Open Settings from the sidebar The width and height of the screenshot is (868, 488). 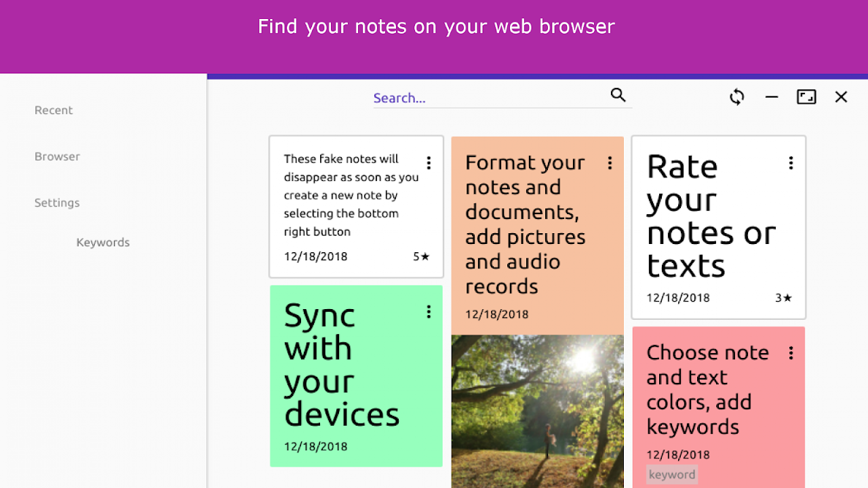[57, 203]
